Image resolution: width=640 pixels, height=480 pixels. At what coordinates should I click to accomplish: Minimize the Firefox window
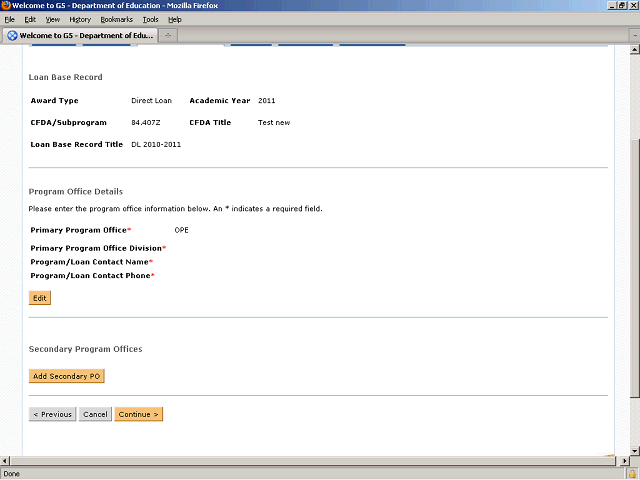pyautogui.click(x=612, y=5)
